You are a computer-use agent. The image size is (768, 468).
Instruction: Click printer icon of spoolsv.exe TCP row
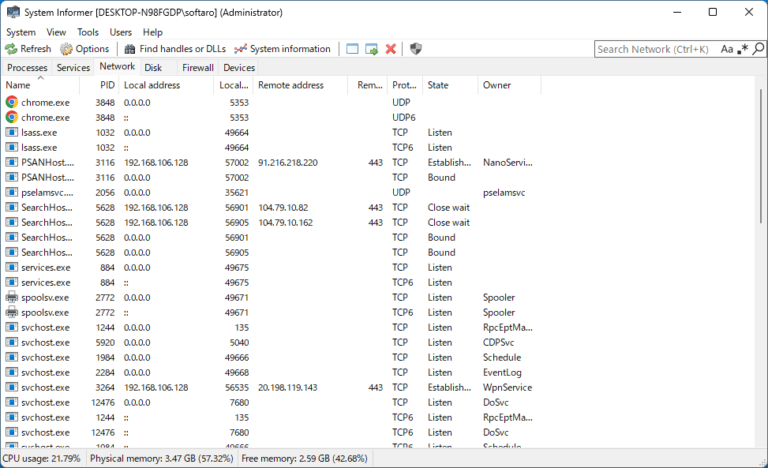tap(12, 297)
